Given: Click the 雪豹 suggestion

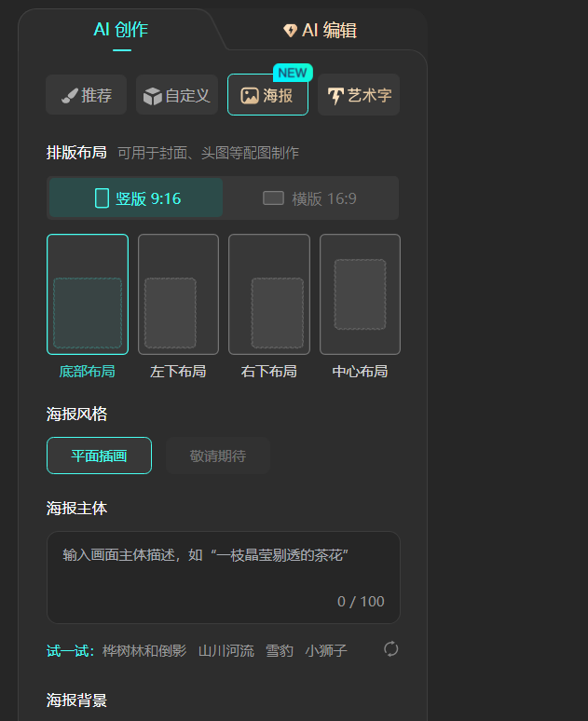Looking at the screenshot, I should [280, 650].
